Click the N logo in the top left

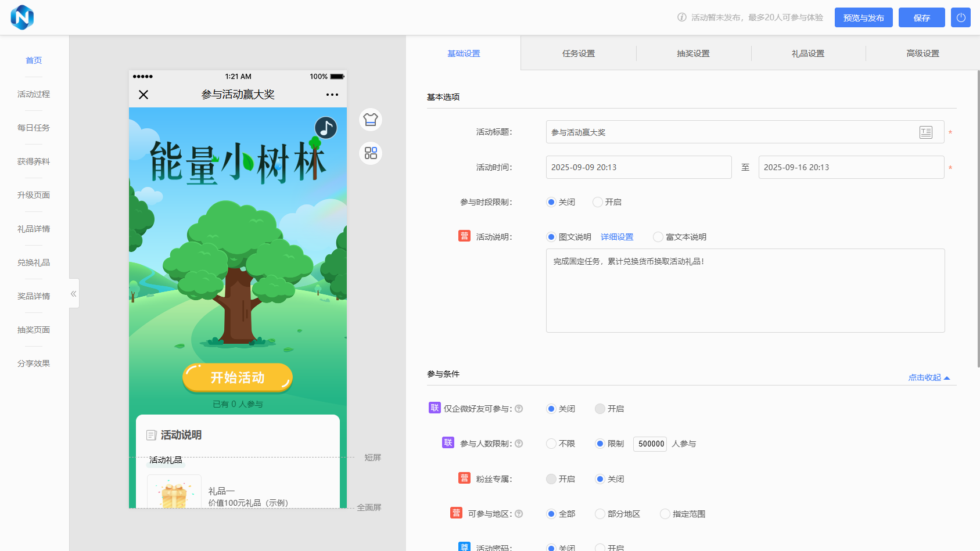click(x=23, y=17)
